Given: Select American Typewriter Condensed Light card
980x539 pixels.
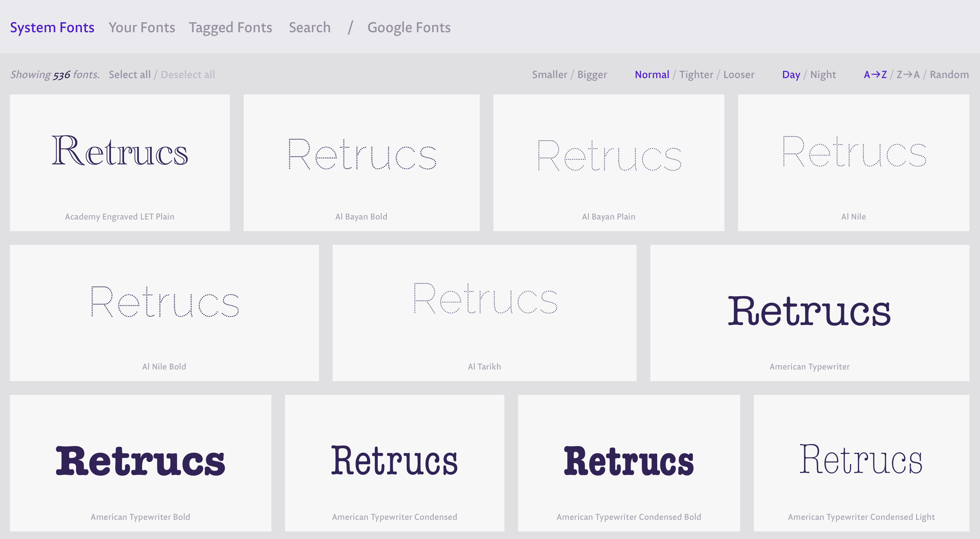Looking at the screenshot, I should (861, 463).
